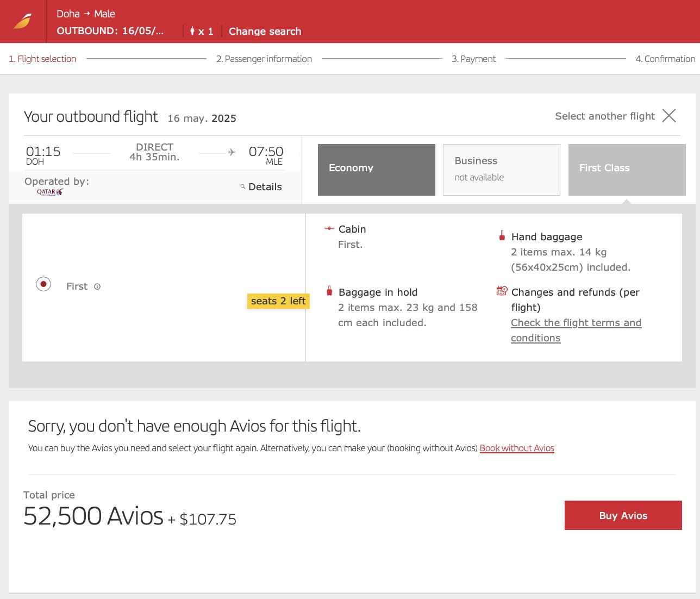Click the DIRECT 4h 35min. duration text
The image size is (700, 599).
154,152
